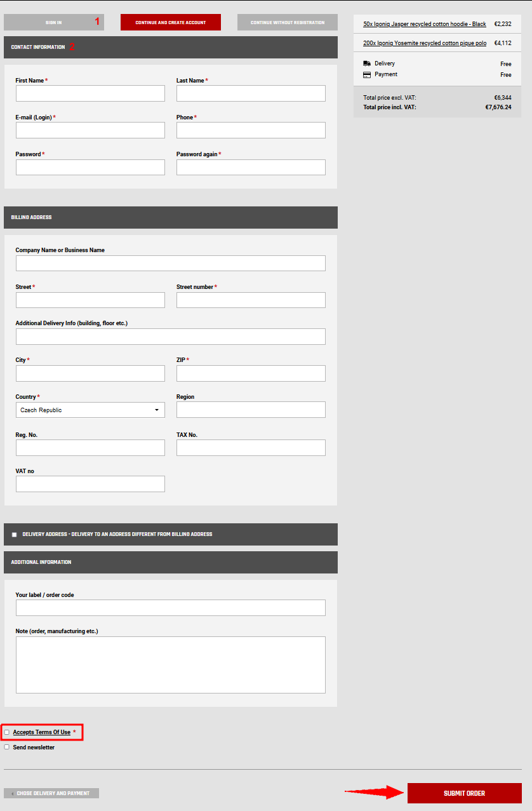Viewport: 532px width, 811px height.
Task: Select the Your label / order code field
Action: tap(171, 608)
